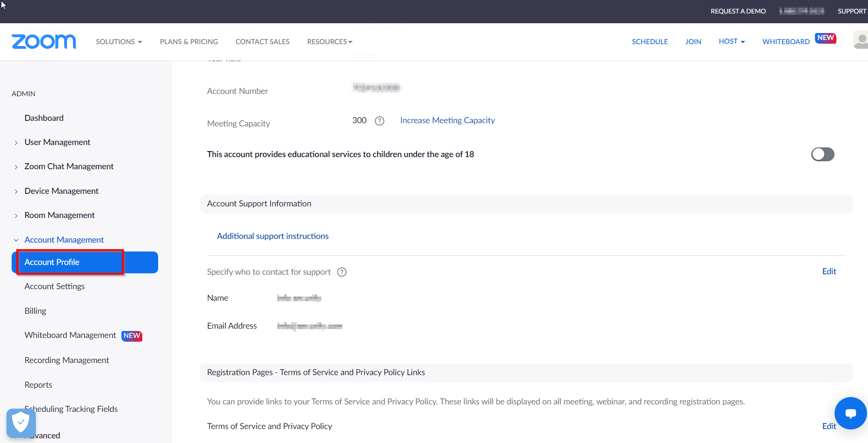The height and width of the screenshot is (443, 868).
Task: Select Account Settings in sidebar
Action: (54, 286)
